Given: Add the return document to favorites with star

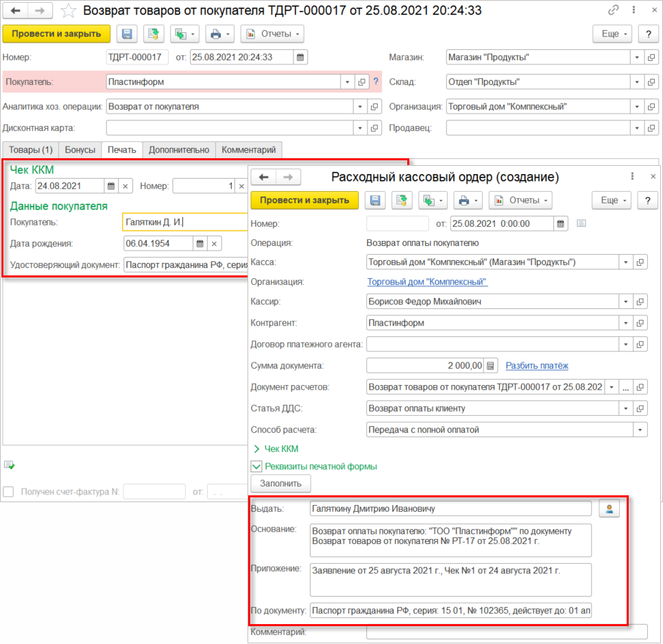Looking at the screenshot, I should point(68,10).
